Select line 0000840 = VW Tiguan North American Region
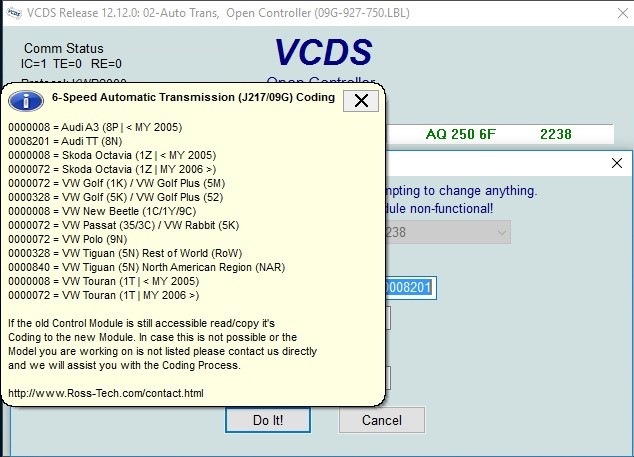The width and height of the screenshot is (634, 457). coord(146,267)
